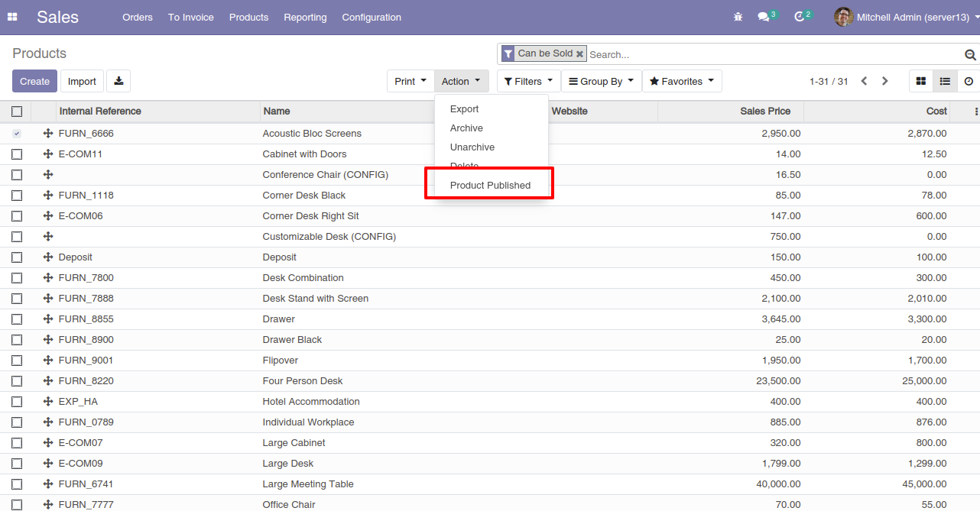The width and height of the screenshot is (980, 511).
Task: Open conversations chat bubble icon
Action: [763, 17]
